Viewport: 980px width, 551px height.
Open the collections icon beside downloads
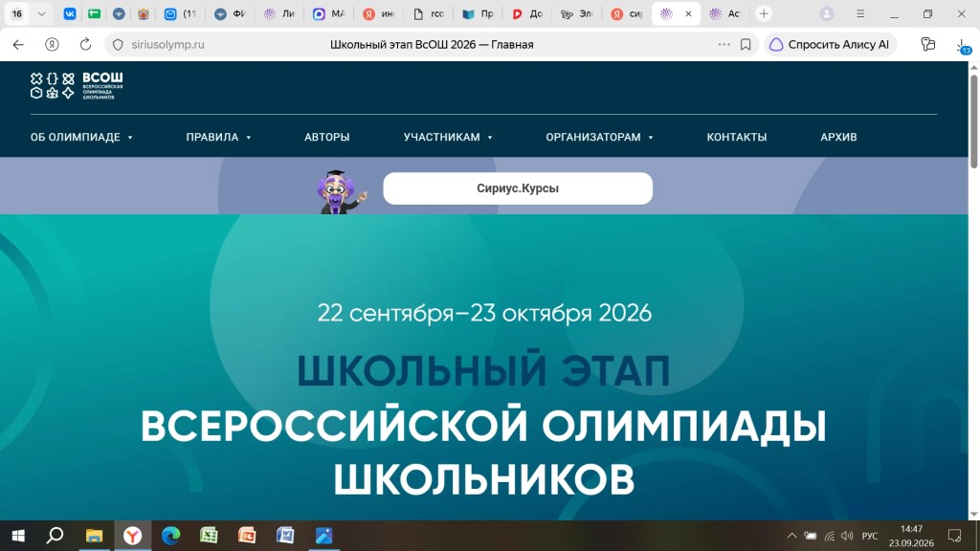click(928, 44)
